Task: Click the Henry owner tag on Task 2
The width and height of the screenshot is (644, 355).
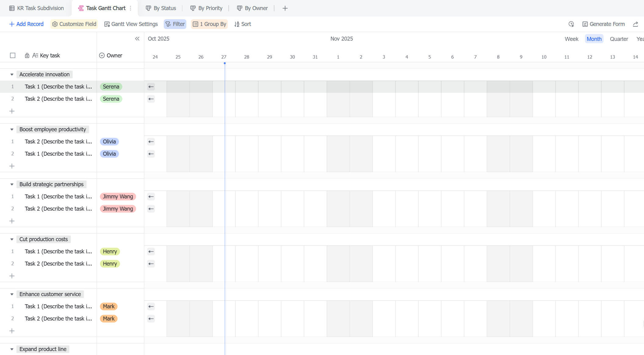Action: click(110, 264)
